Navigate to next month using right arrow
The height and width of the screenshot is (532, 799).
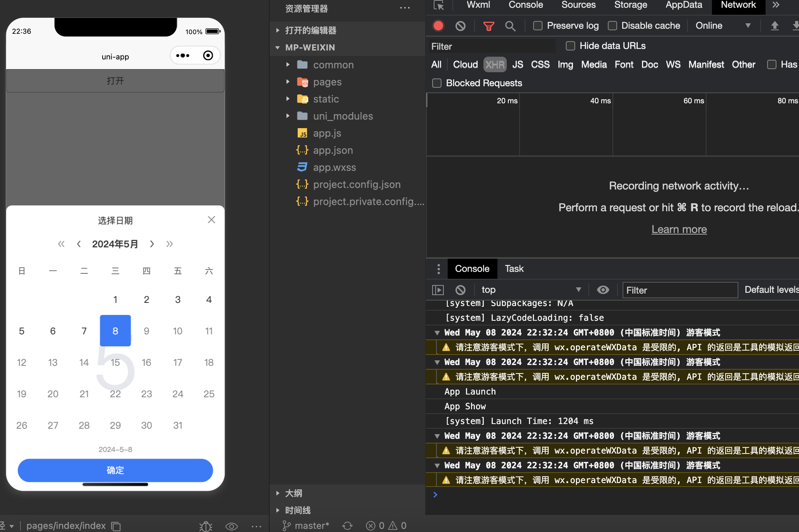[x=152, y=244]
